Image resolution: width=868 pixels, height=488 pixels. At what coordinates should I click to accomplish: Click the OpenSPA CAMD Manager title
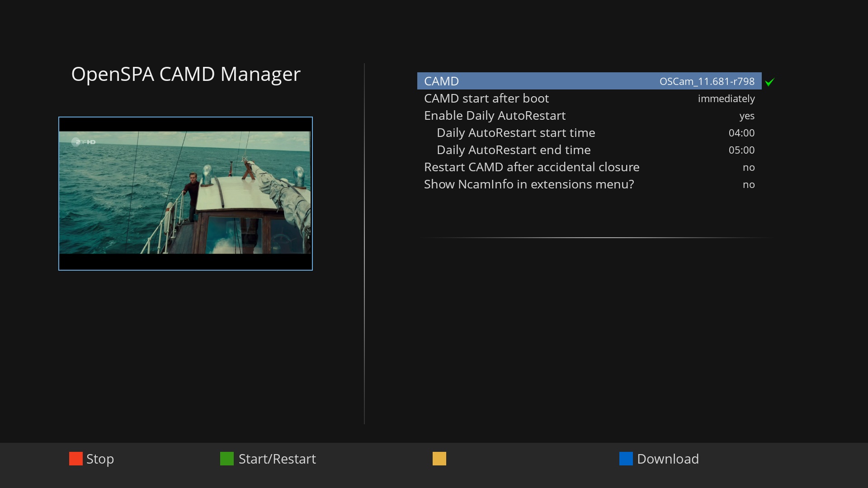coord(186,74)
